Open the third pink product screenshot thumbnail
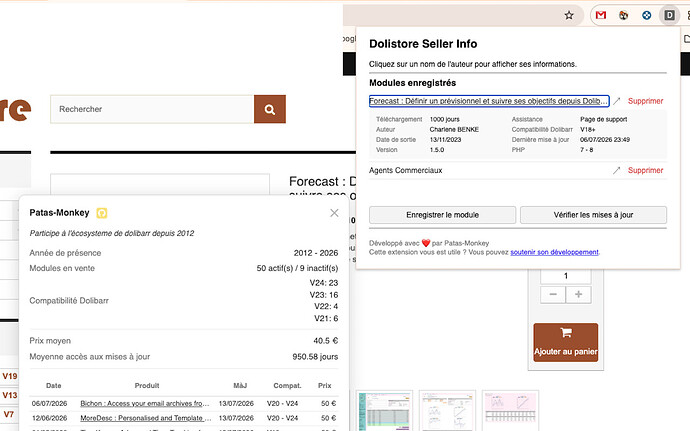This screenshot has width=690, height=431. tap(510, 411)
